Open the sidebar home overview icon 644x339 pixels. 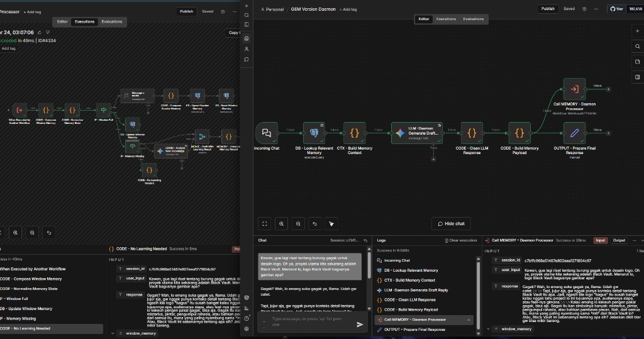247,38
